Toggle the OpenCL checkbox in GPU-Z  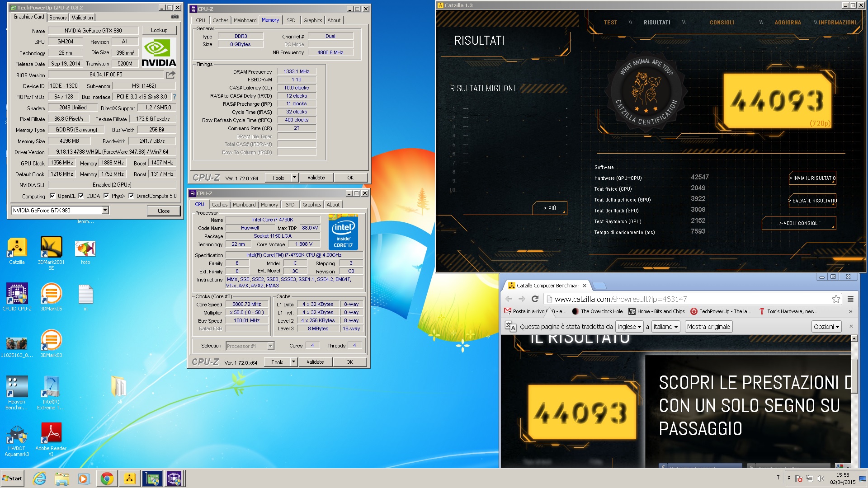pos(52,196)
